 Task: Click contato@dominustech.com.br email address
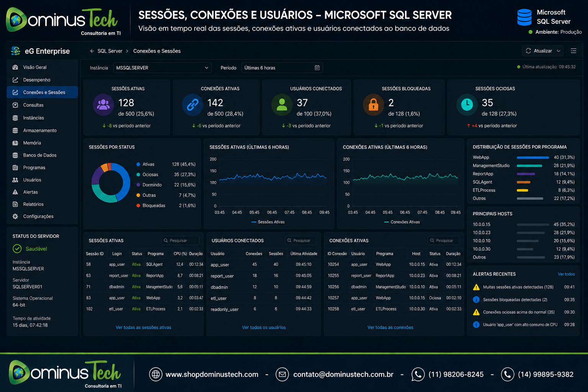click(343, 374)
